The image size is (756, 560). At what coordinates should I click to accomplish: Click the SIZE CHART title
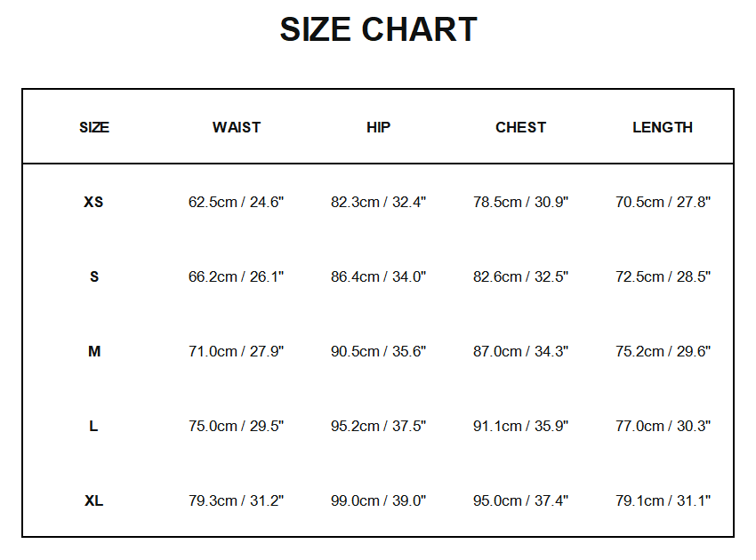tap(378, 29)
